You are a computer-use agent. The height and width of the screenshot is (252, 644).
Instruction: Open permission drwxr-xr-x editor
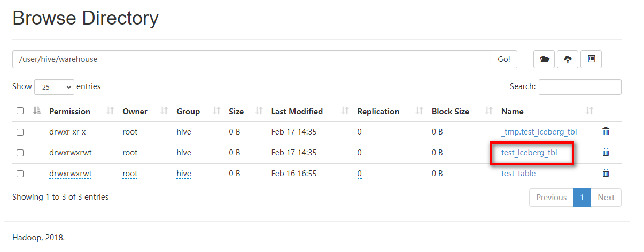(x=67, y=132)
